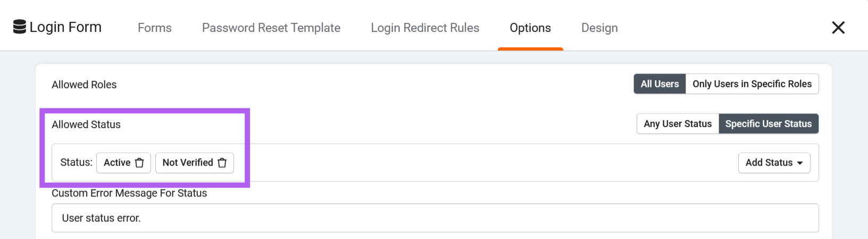The image size is (868, 239).
Task: Open the Add Status dropdown
Action: [774, 163]
